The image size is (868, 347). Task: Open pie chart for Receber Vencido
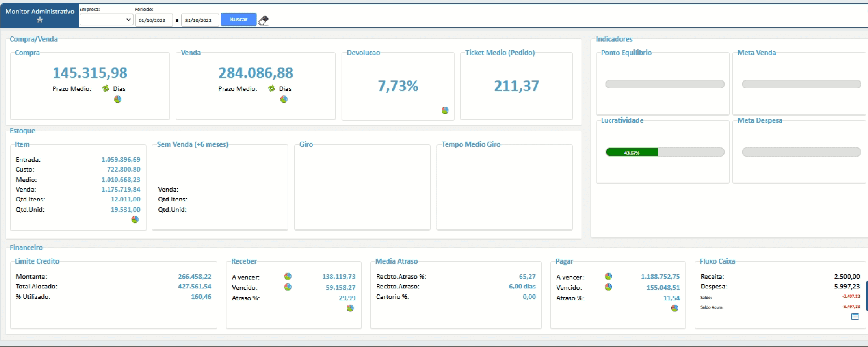288,287
